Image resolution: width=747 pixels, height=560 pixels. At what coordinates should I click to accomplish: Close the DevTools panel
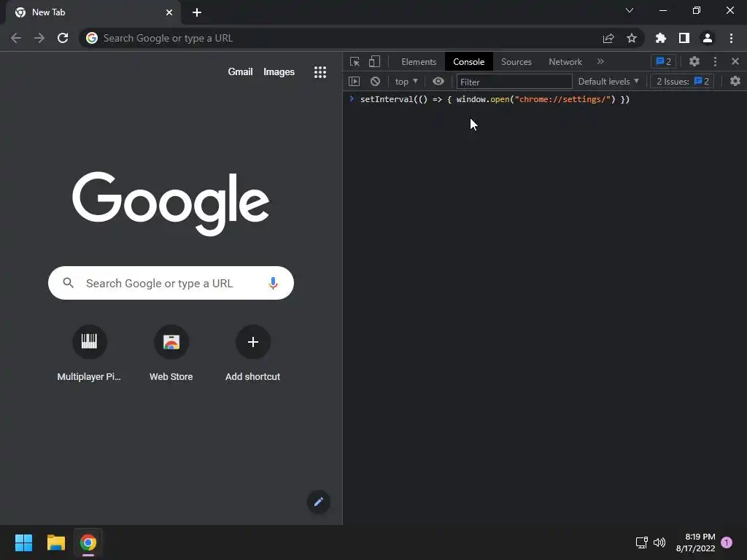coord(735,61)
